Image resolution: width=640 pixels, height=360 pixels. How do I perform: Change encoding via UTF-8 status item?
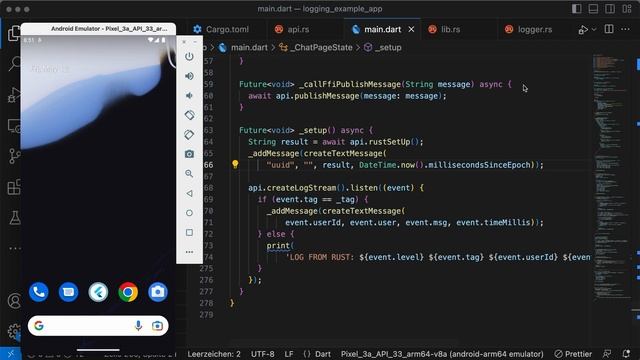point(262,354)
